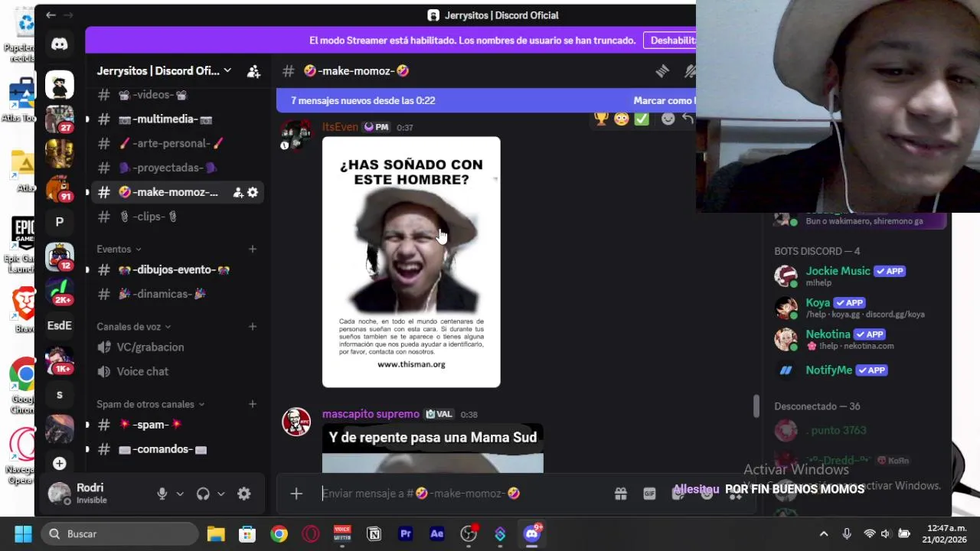The image size is (980, 551).
Task: Add channel in Eventos category
Action: [x=253, y=249]
